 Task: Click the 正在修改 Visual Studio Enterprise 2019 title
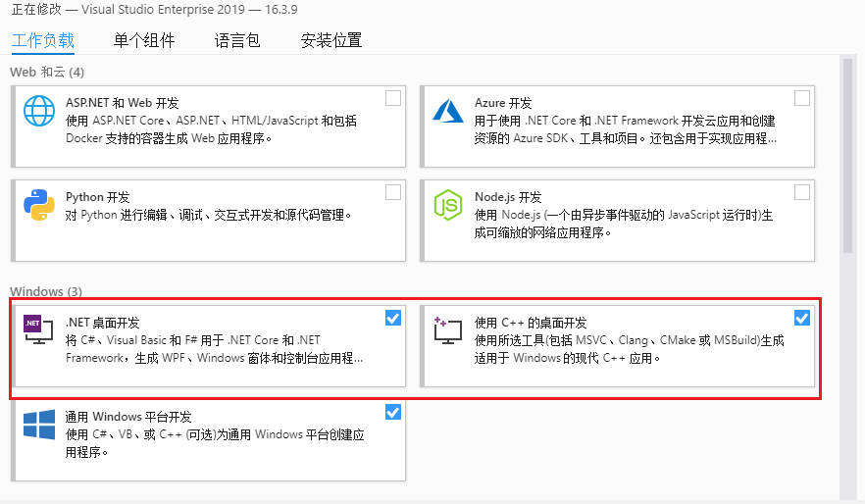pyautogui.click(x=155, y=10)
